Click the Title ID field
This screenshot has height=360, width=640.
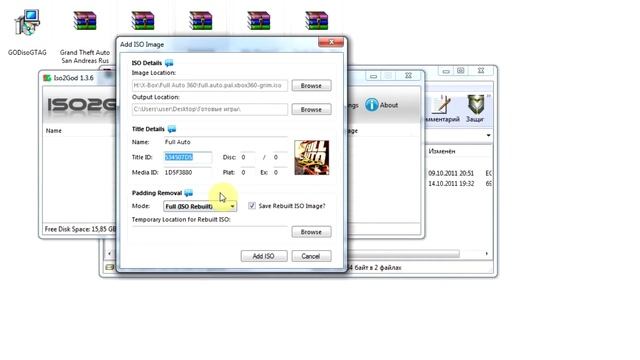click(x=188, y=157)
